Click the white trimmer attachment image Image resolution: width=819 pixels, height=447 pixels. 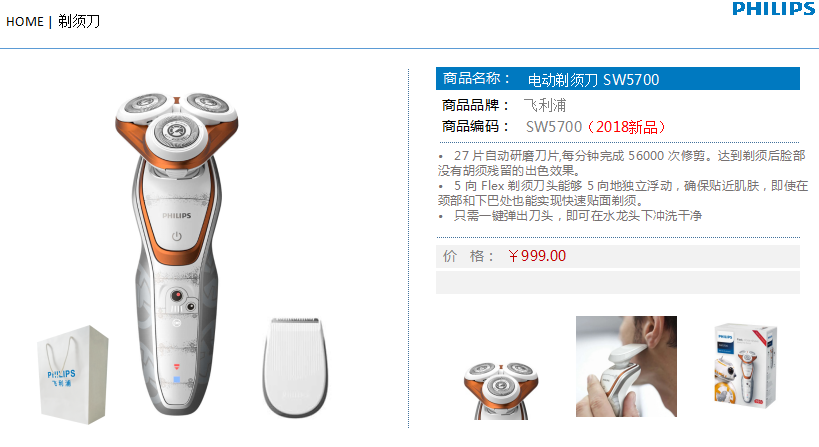(295, 367)
